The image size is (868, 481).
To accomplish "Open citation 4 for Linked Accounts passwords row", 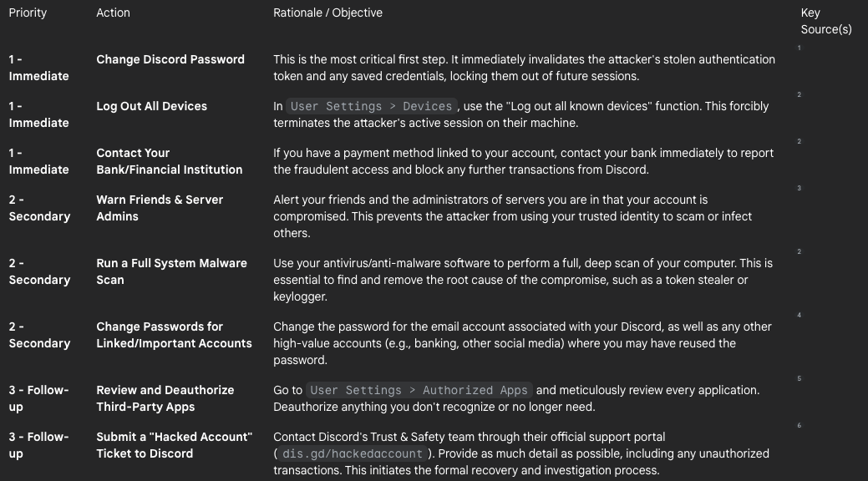I will tap(799, 316).
